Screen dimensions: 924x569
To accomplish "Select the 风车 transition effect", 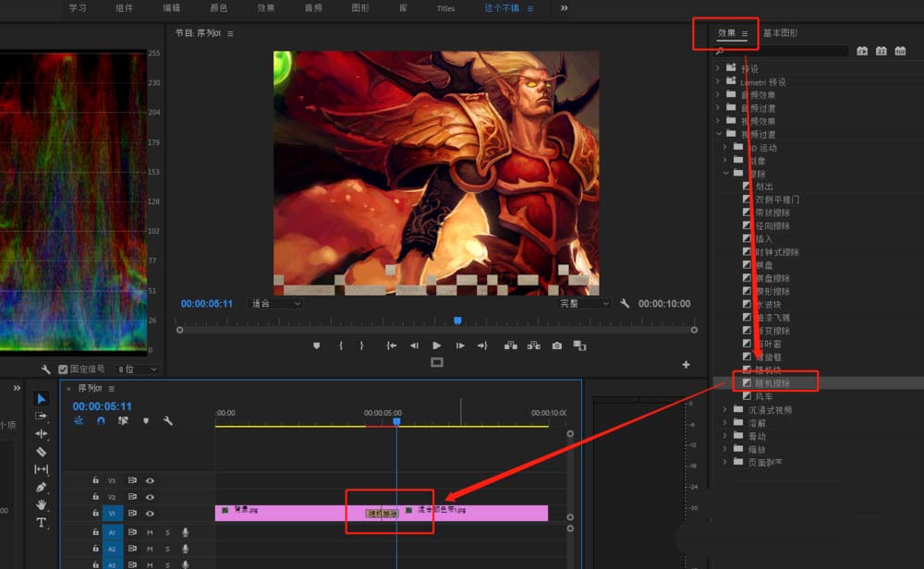I will (763, 396).
